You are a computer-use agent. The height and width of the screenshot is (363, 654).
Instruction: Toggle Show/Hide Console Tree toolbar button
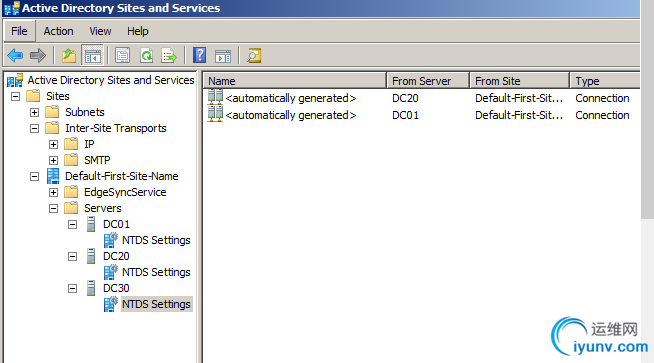(92, 55)
